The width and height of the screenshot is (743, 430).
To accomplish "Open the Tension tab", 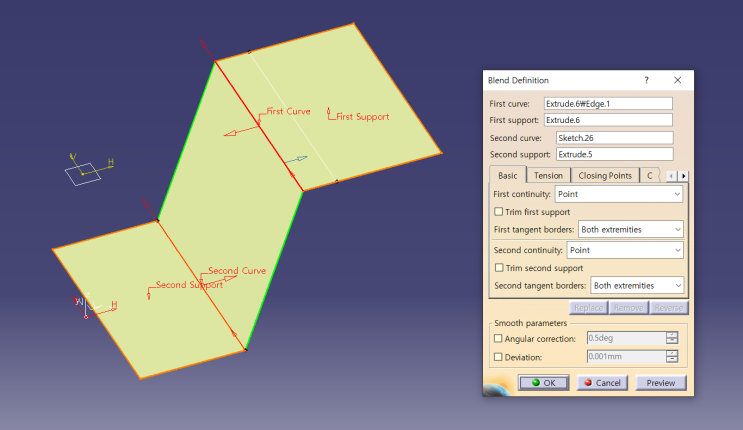I will tap(548, 175).
